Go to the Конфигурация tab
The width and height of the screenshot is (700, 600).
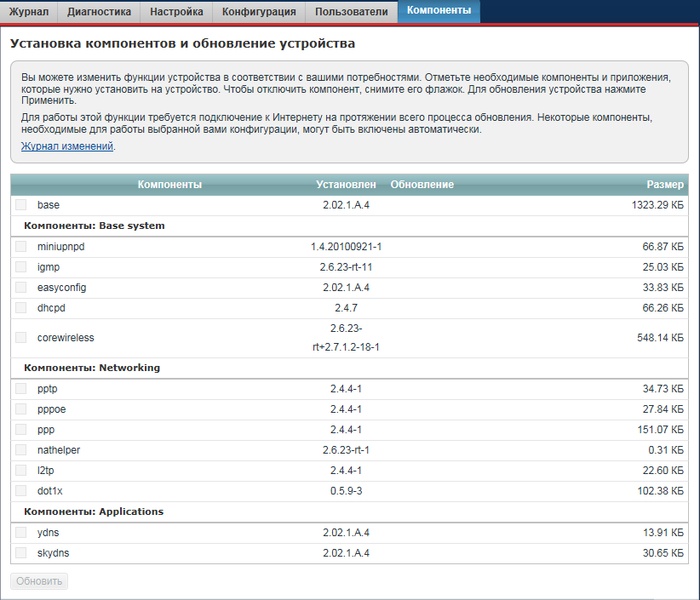(259, 12)
